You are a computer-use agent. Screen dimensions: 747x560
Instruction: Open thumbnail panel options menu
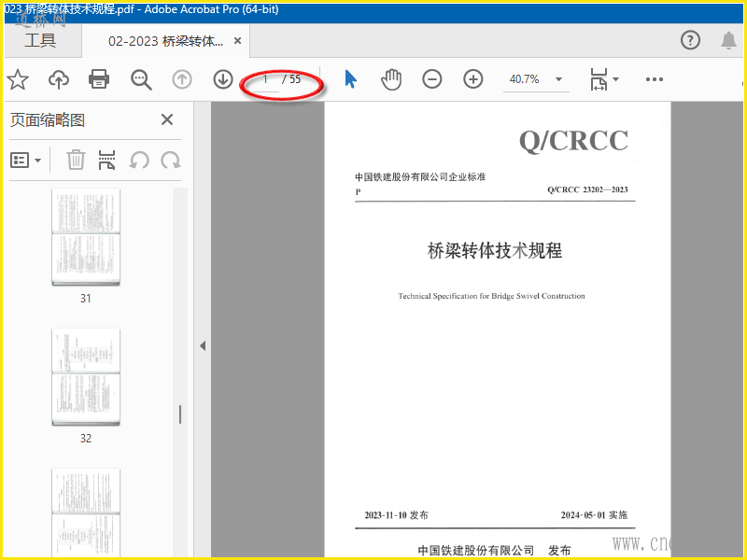[26, 160]
